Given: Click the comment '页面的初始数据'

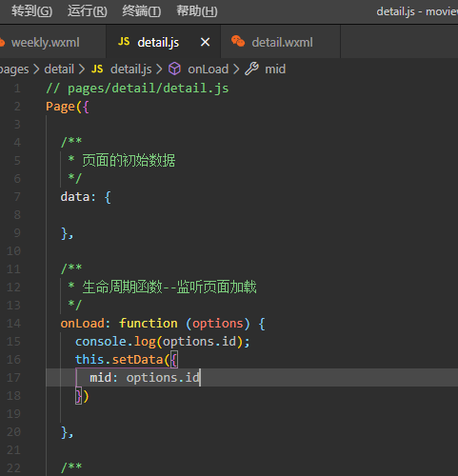Looking at the screenshot, I should (129, 161).
